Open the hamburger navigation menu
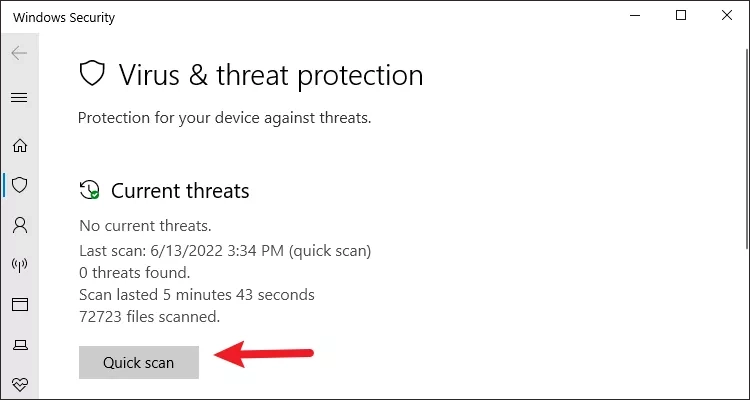This screenshot has width=750, height=400. click(x=19, y=98)
